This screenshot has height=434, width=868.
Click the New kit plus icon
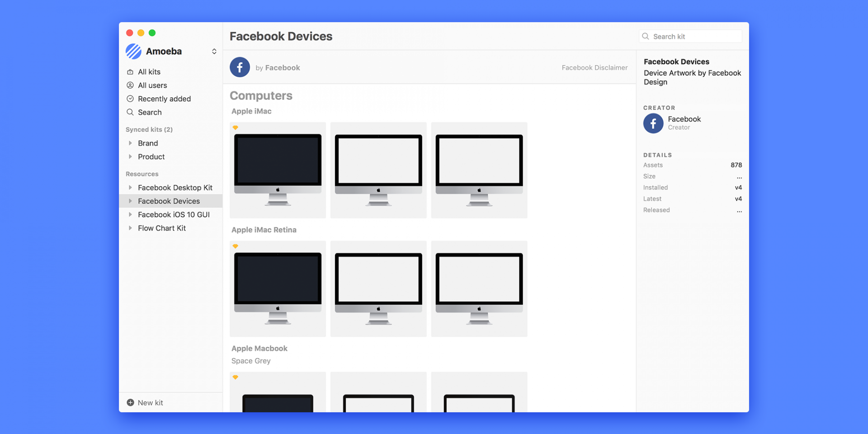click(130, 403)
